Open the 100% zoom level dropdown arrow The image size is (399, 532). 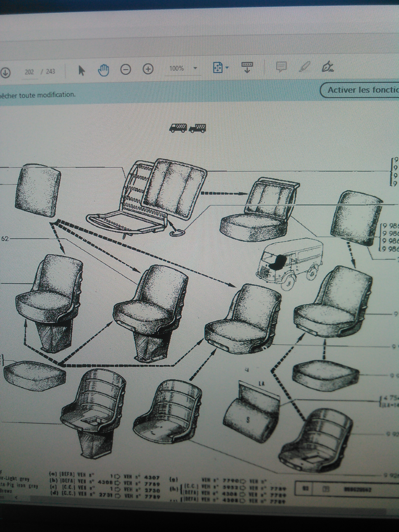[195, 68]
